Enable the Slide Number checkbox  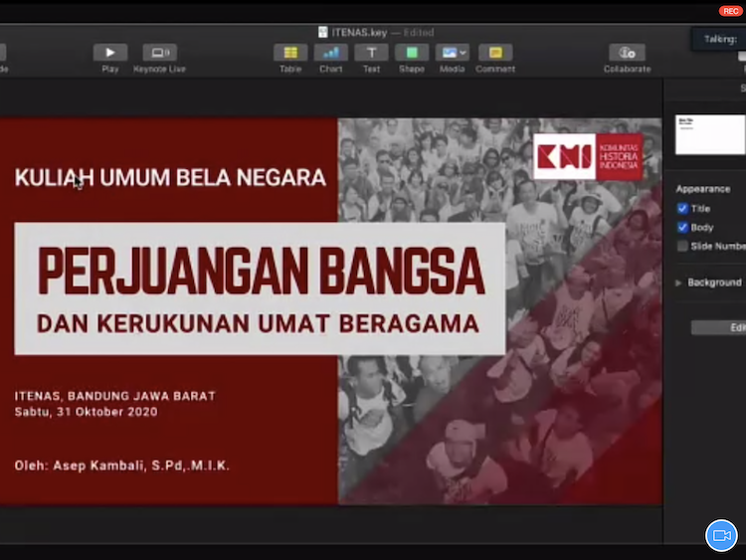[x=682, y=246]
